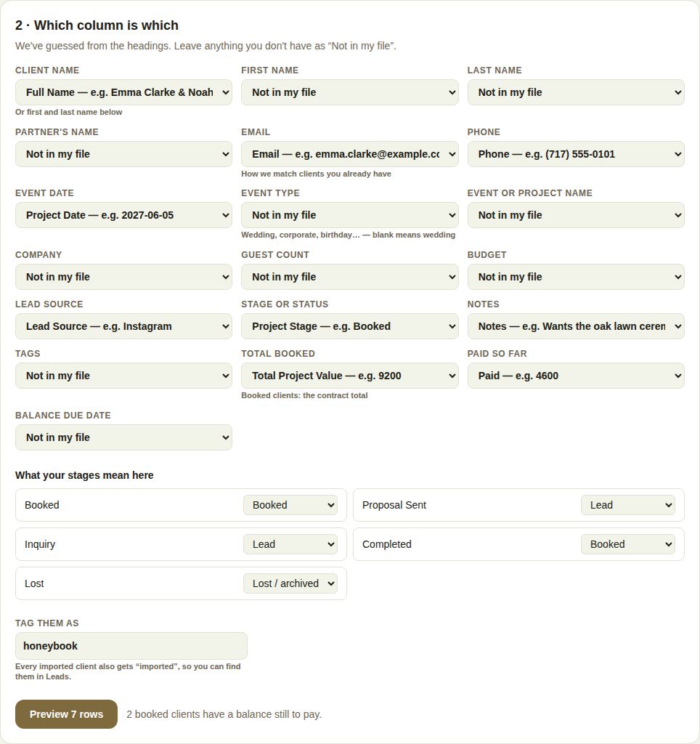Click the 'Completed' stage label
The height and width of the screenshot is (744, 700).
pyautogui.click(x=386, y=544)
